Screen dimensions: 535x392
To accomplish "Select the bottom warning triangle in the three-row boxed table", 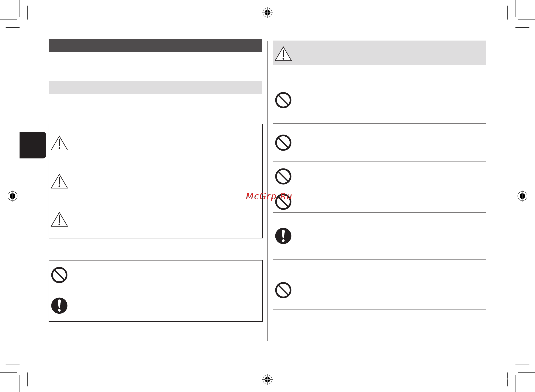I will click(x=59, y=220).
